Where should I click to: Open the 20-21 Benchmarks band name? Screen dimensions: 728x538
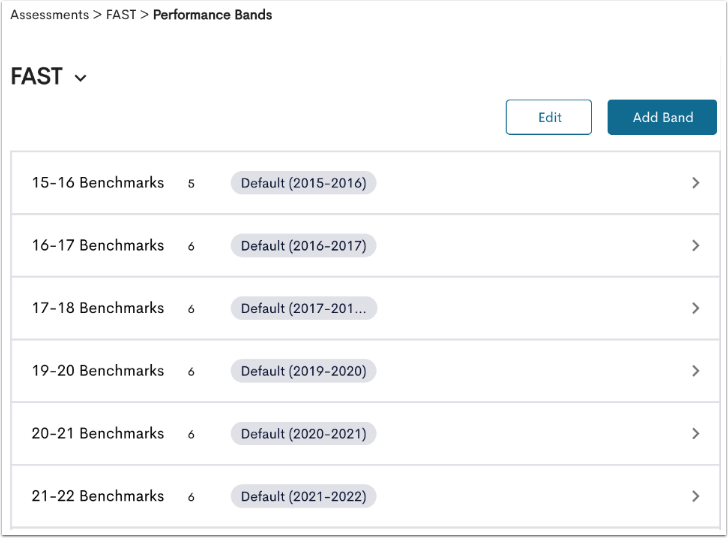click(98, 434)
